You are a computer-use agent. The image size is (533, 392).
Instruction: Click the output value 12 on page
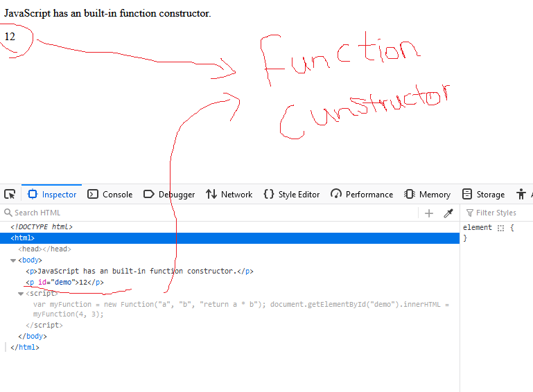(x=10, y=36)
